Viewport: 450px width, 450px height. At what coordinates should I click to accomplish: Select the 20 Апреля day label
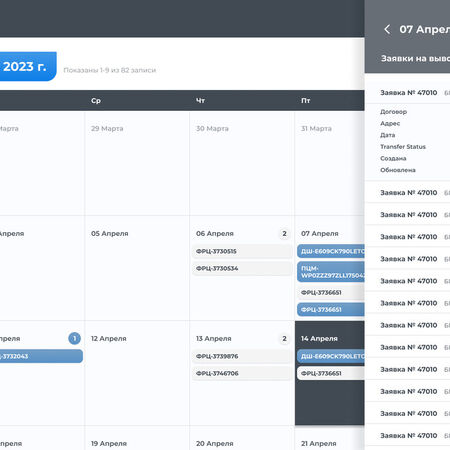215,443
